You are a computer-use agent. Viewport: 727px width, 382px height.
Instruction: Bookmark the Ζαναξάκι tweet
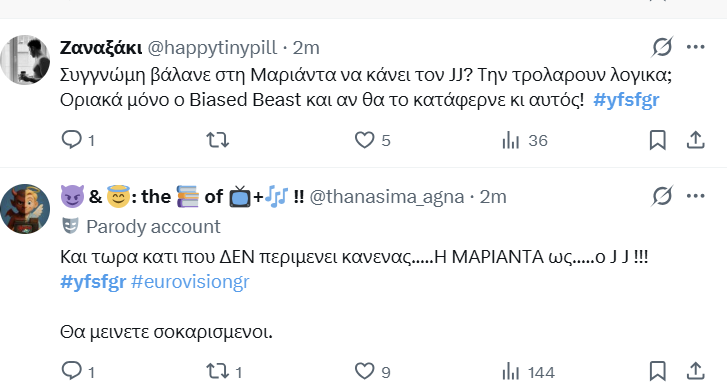coord(657,140)
